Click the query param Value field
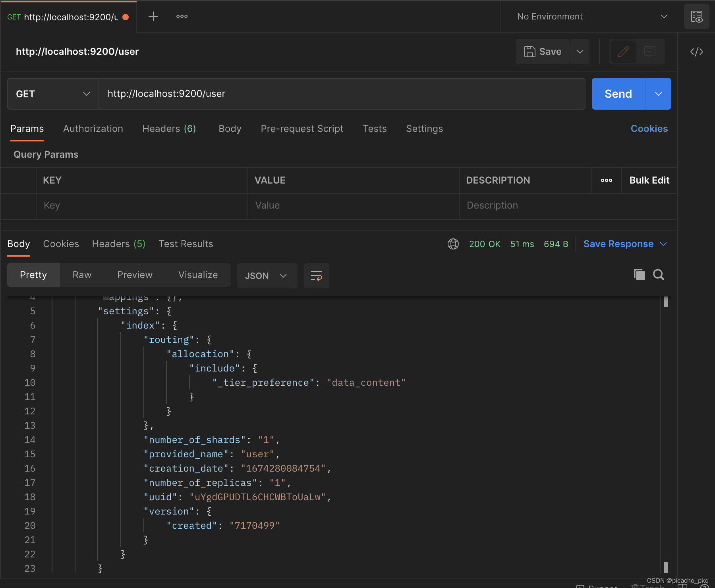This screenshot has width=715, height=588. (x=354, y=205)
